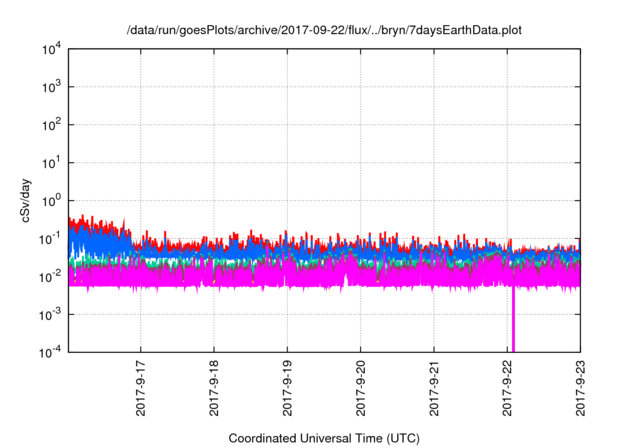Click the 10^3 y-axis tick label
The width and height of the screenshot is (640, 448).
point(52,87)
